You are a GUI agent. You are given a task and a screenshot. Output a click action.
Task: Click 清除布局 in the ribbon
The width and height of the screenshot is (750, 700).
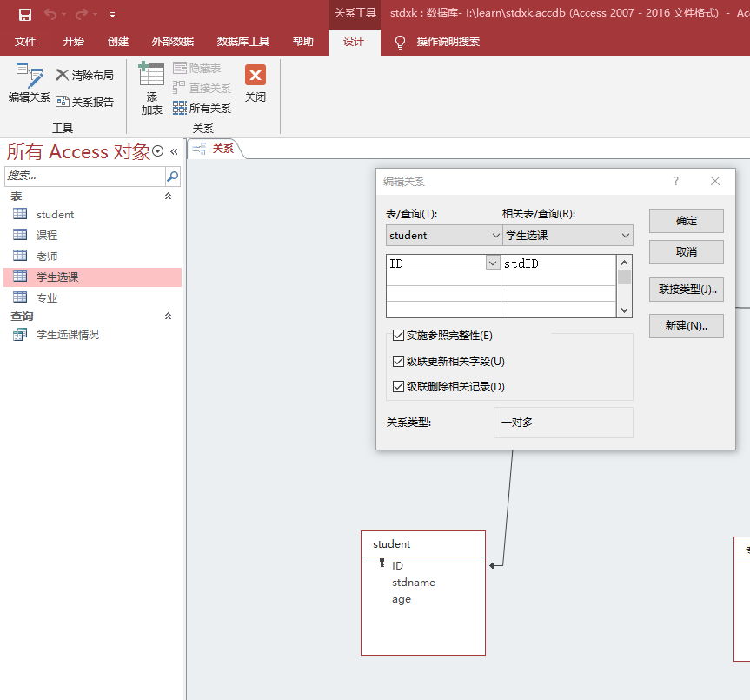tap(84, 75)
